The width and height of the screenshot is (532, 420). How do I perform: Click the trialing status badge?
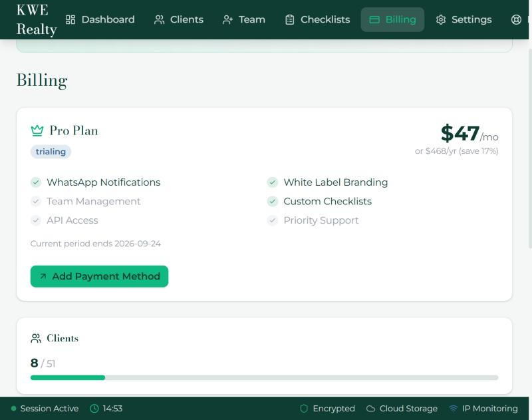click(51, 152)
